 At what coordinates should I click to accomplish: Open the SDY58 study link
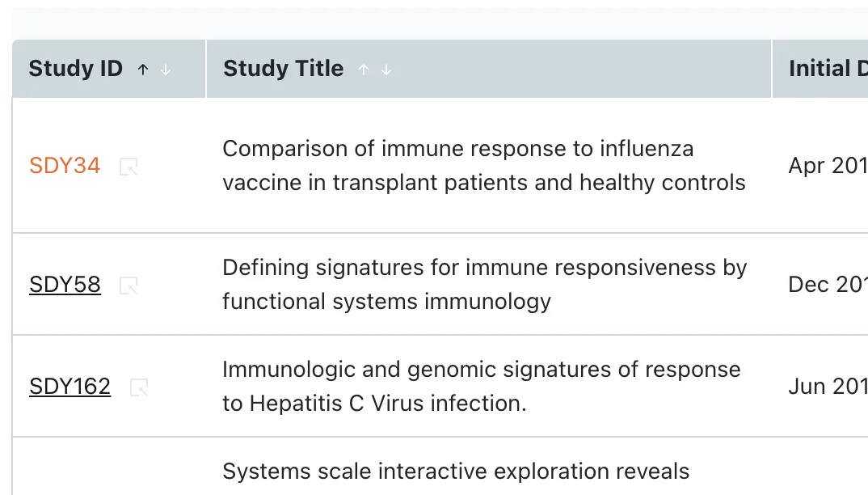point(65,285)
